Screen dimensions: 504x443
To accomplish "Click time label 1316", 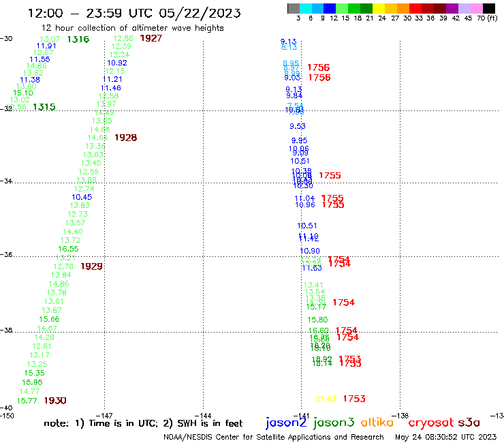I will [78, 40].
